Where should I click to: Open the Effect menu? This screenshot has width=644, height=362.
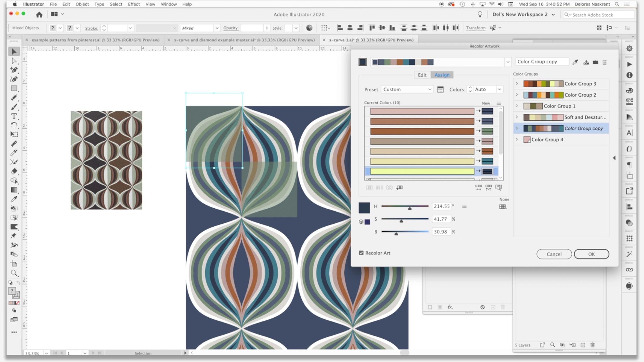[x=134, y=4]
